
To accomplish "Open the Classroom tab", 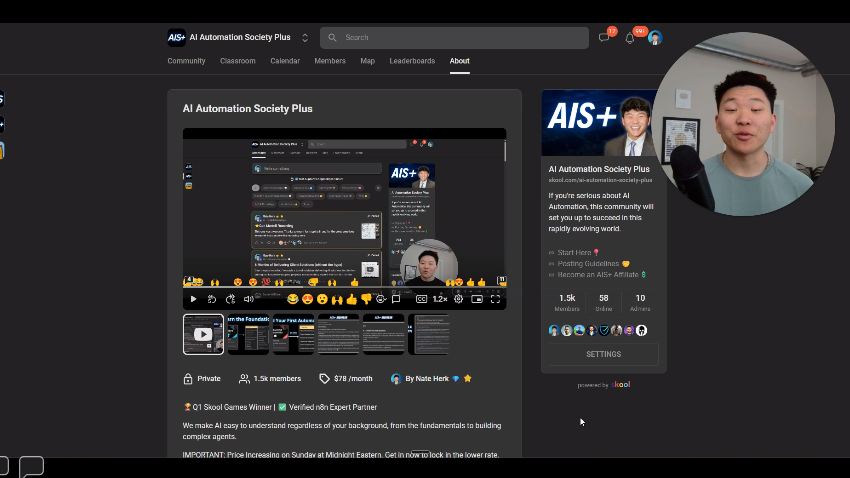I will click(237, 61).
